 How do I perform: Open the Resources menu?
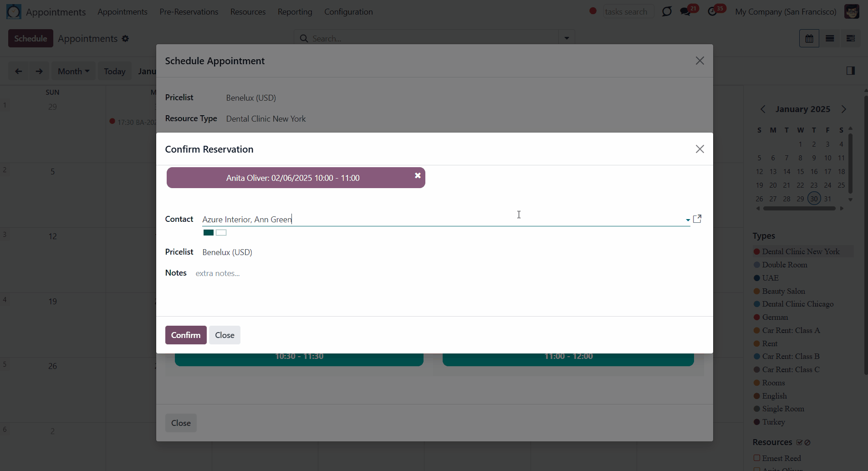[248, 11]
